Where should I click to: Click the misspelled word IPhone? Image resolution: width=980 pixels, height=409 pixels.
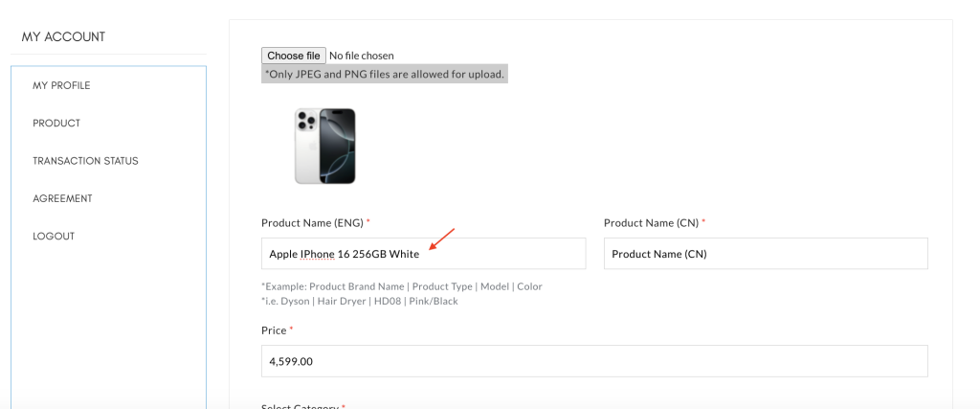tap(318, 254)
